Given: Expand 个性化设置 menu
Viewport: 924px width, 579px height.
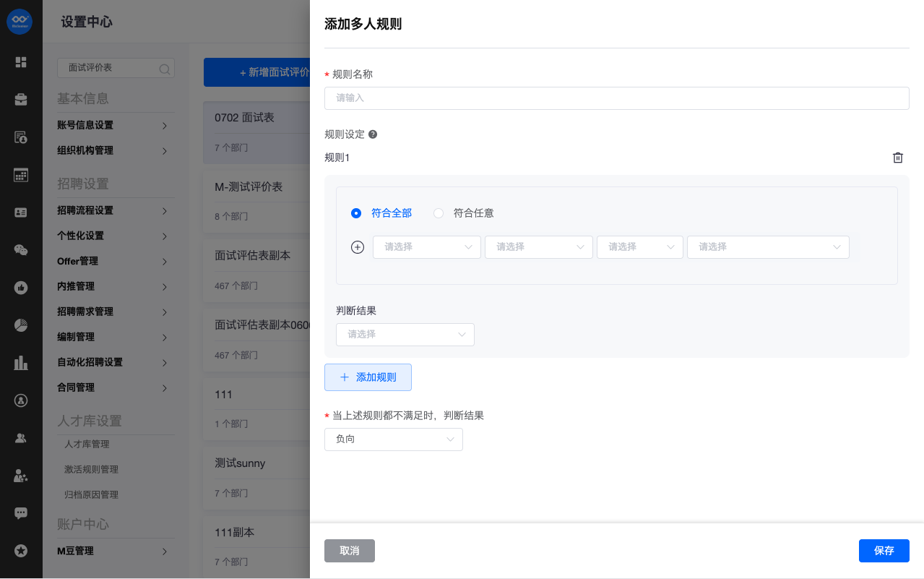Looking at the screenshot, I should (x=116, y=236).
